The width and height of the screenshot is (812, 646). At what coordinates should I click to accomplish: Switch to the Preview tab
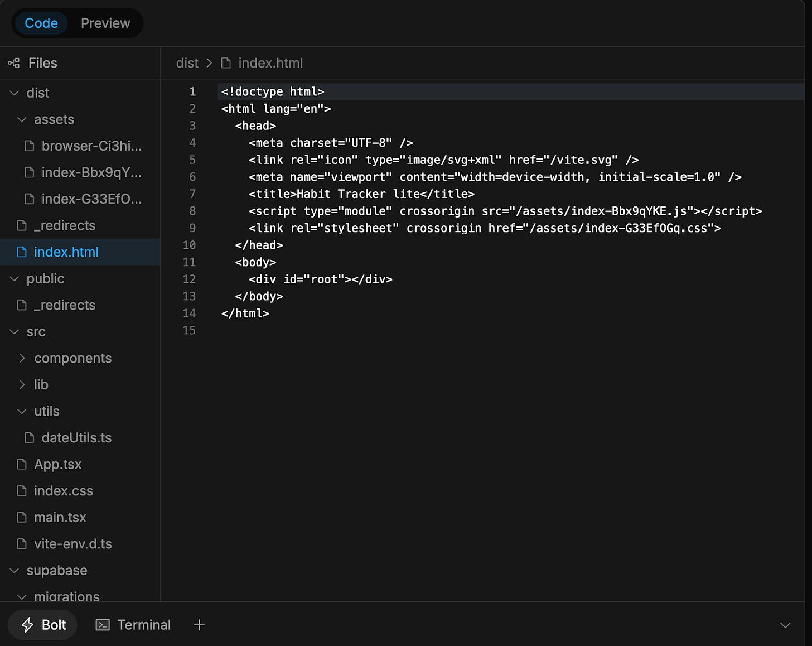(105, 23)
